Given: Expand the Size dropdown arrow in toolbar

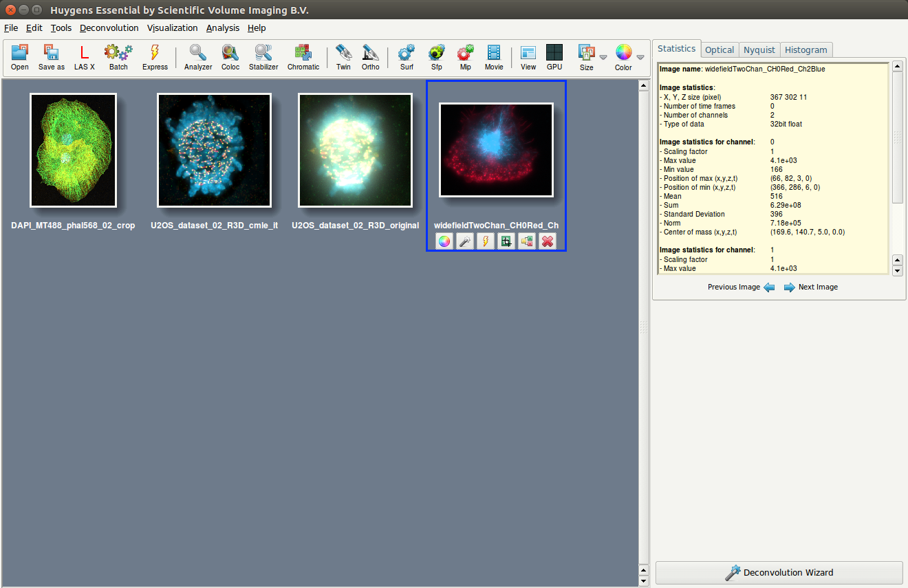Looking at the screenshot, I should (603, 58).
